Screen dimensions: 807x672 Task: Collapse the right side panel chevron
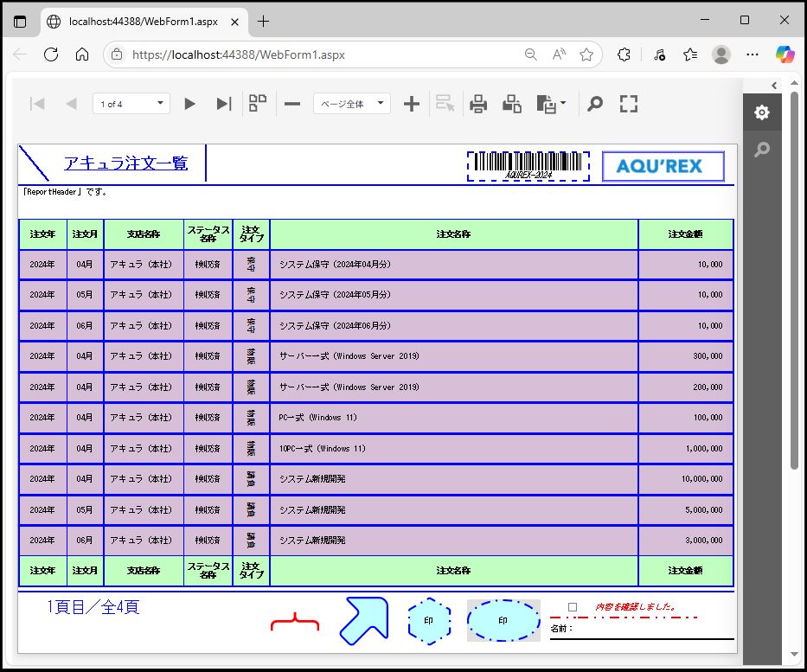[x=774, y=85]
